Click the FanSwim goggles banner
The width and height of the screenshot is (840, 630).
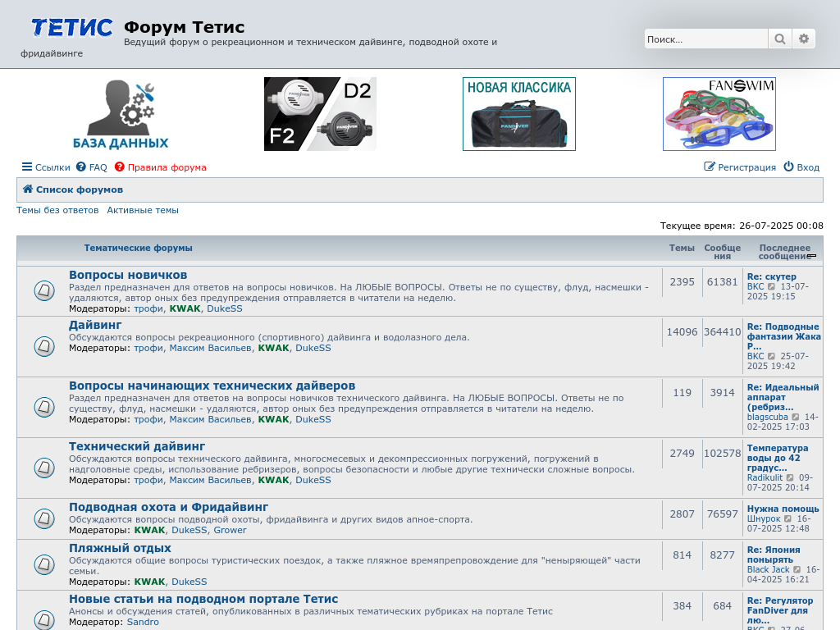tap(719, 114)
